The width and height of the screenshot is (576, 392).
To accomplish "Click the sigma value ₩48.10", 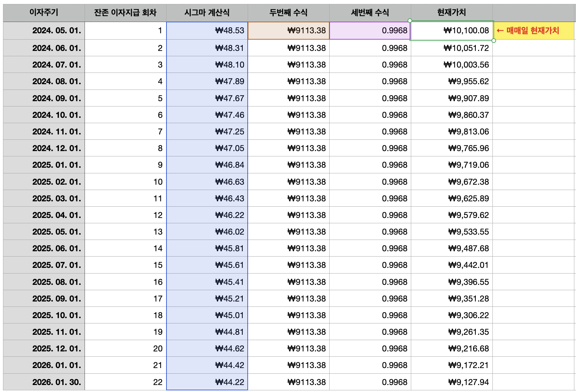I will click(x=207, y=65).
